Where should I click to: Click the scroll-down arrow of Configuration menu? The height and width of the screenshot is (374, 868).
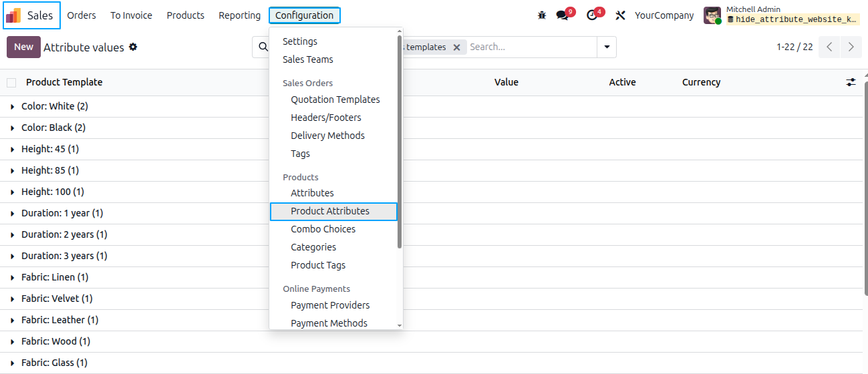[400, 325]
